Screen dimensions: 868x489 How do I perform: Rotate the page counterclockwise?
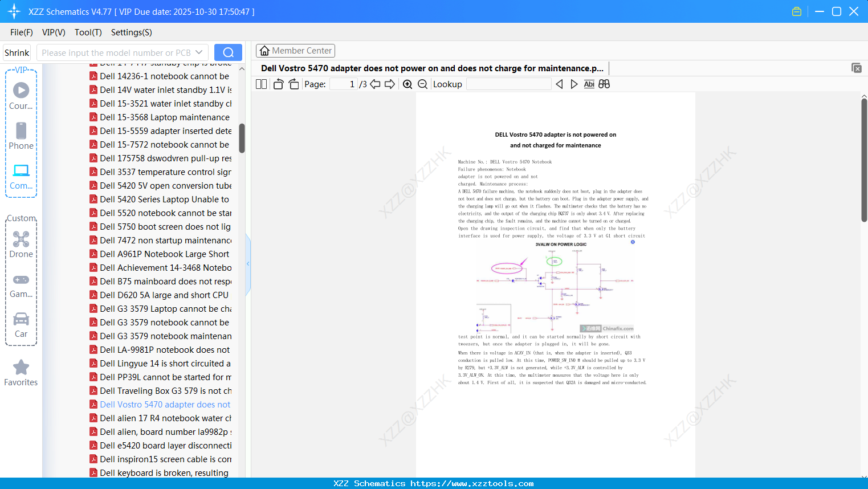point(278,84)
